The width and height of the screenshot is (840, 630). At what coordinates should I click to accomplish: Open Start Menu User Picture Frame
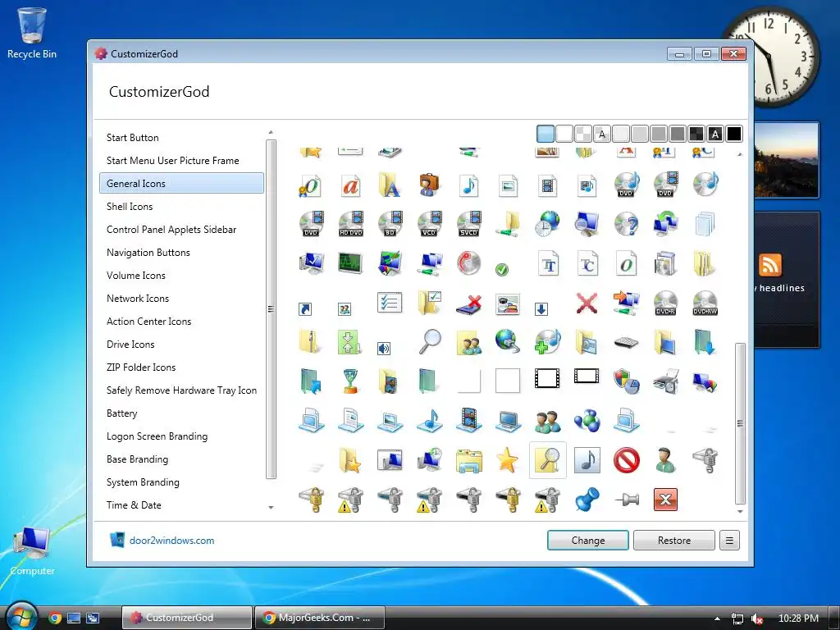(172, 161)
